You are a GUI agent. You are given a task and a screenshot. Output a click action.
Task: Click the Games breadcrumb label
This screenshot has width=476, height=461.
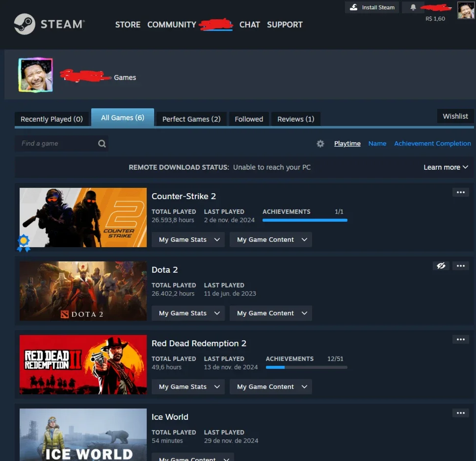125,77
